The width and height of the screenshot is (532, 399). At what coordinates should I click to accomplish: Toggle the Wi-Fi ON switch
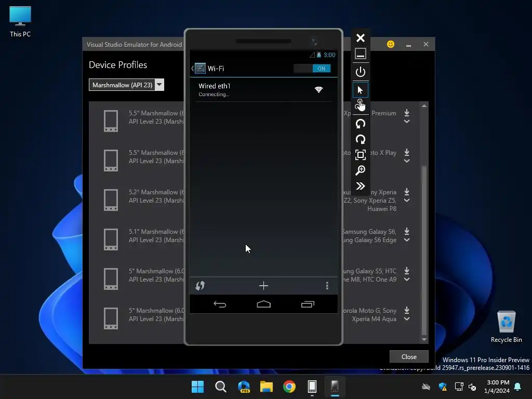click(x=312, y=69)
